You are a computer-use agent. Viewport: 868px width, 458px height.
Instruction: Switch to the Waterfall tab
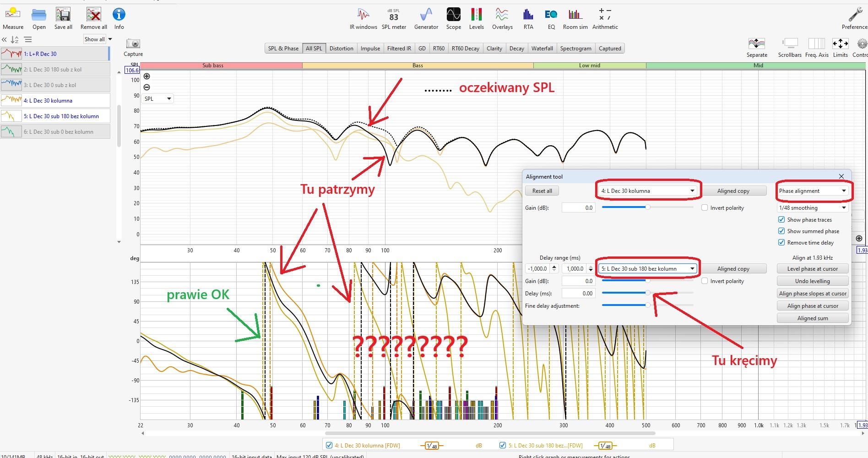point(542,49)
